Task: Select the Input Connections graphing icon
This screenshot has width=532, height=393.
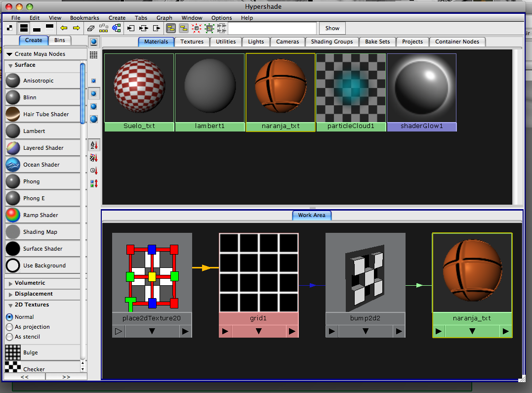Action: 130,28
